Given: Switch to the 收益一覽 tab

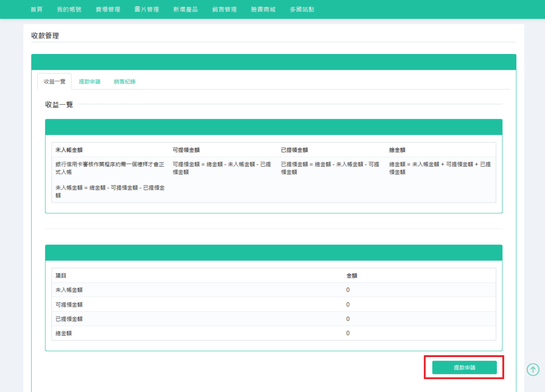Looking at the screenshot, I should pos(54,82).
